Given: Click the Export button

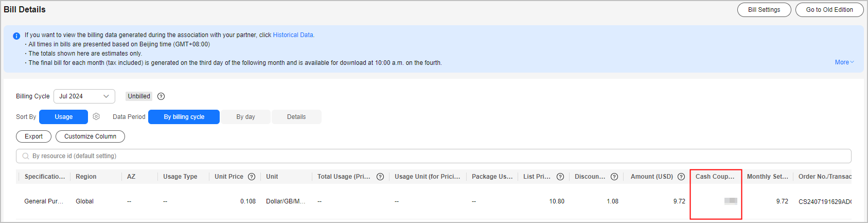Looking at the screenshot, I should coord(34,136).
